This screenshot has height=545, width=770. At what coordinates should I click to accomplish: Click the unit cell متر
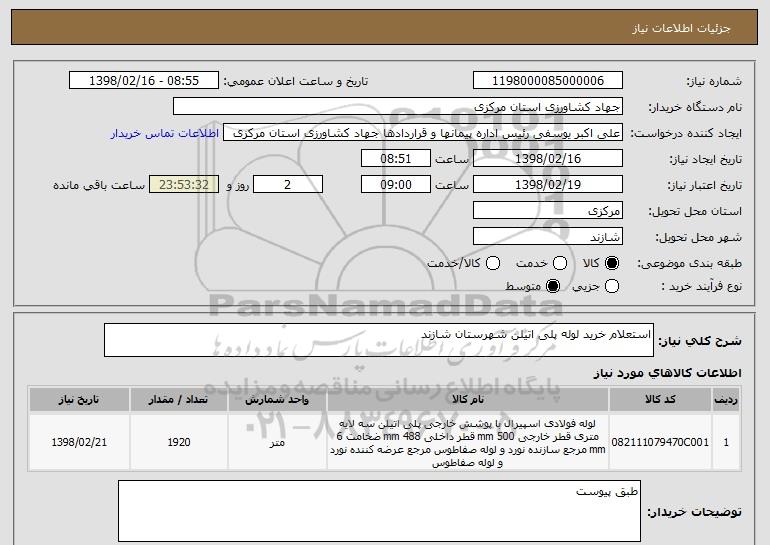277,442
